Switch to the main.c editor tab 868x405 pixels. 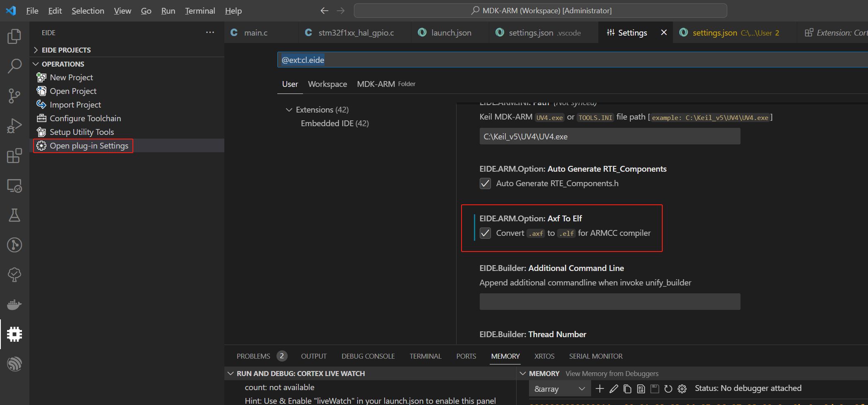(261, 33)
